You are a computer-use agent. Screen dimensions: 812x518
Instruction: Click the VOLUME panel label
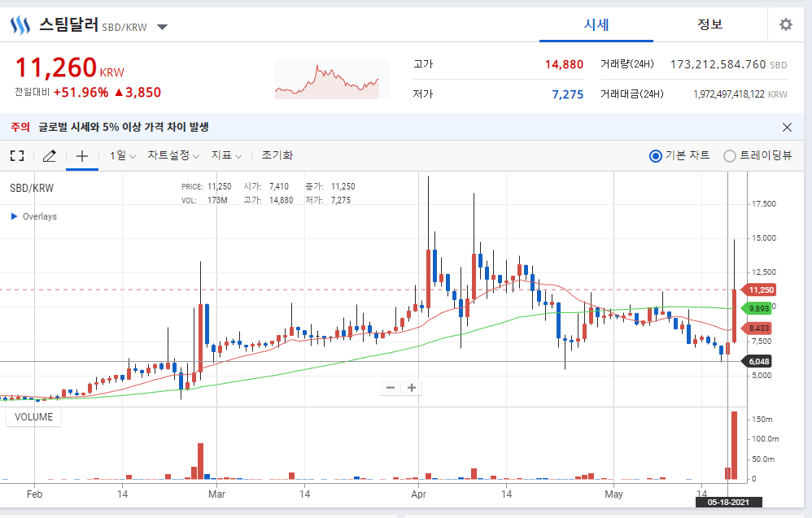33,417
